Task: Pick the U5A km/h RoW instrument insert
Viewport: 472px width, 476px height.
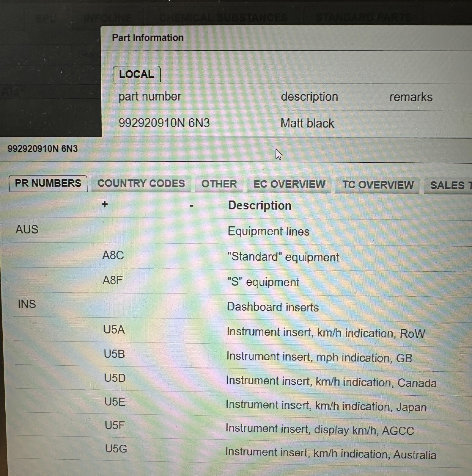Action: click(x=325, y=332)
